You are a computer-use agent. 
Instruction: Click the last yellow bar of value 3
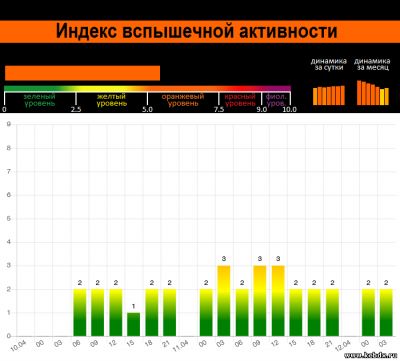tap(278, 301)
